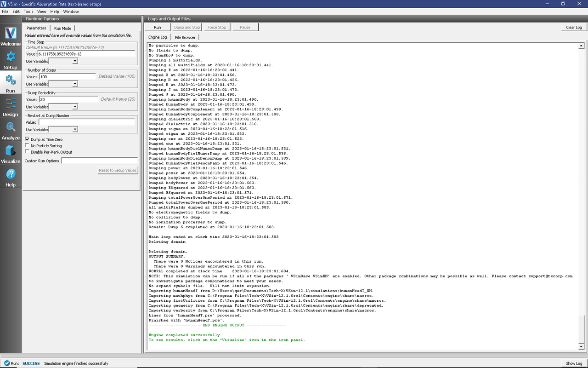Click Reset to Setup Values button

tap(118, 170)
